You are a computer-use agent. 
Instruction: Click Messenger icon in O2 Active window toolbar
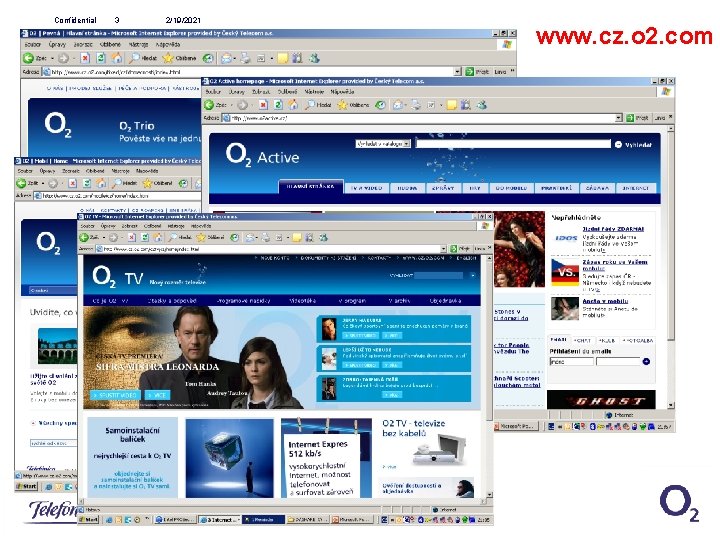click(x=481, y=105)
